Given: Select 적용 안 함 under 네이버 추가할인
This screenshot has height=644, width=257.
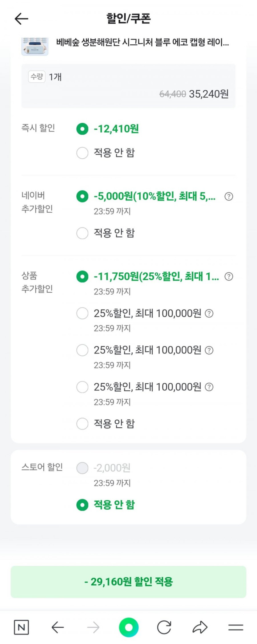Looking at the screenshot, I should pyautogui.click(x=82, y=233).
